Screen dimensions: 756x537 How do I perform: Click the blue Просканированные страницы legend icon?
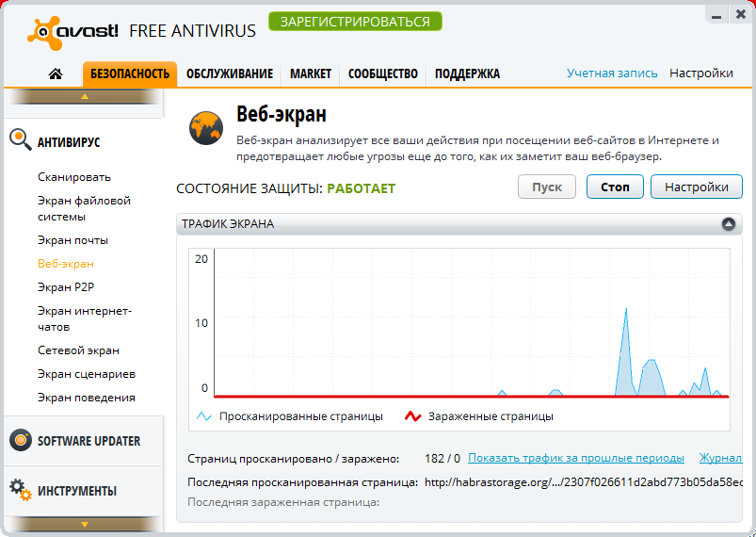[x=204, y=416]
